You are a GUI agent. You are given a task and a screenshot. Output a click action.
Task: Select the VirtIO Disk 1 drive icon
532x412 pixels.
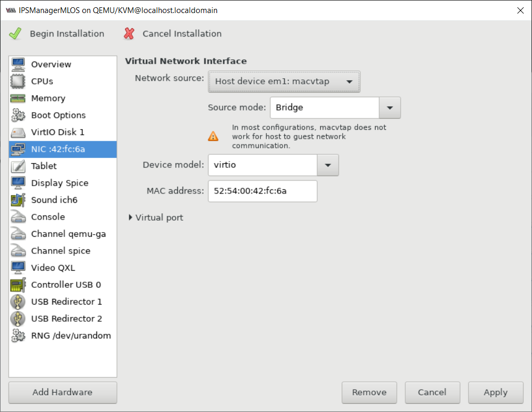[x=18, y=132]
